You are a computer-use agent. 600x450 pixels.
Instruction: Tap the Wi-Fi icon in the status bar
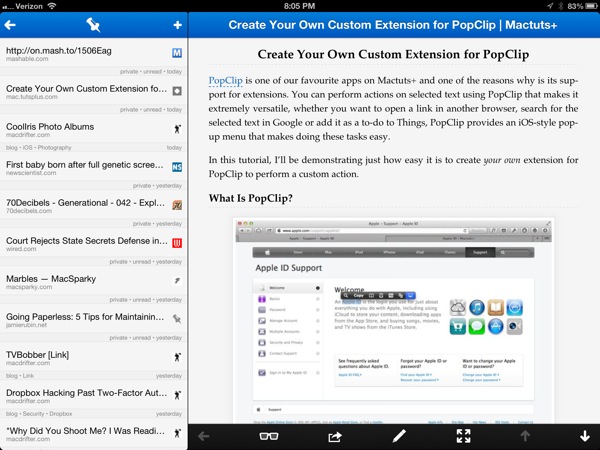(52, 6)
